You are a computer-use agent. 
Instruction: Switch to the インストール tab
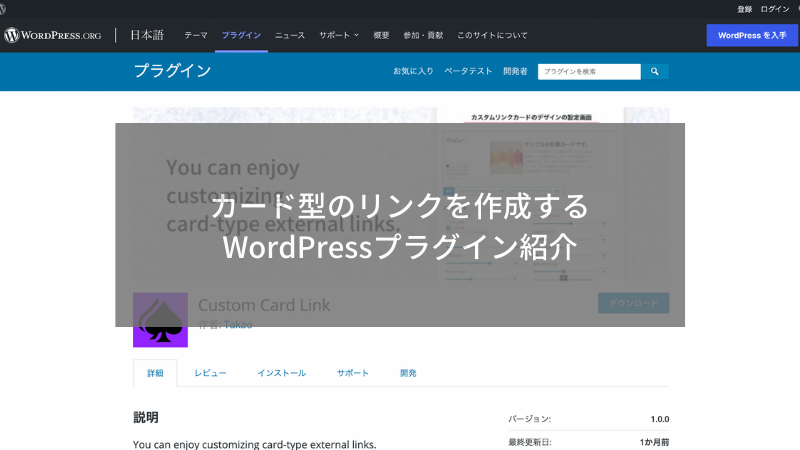click(282, 373)
